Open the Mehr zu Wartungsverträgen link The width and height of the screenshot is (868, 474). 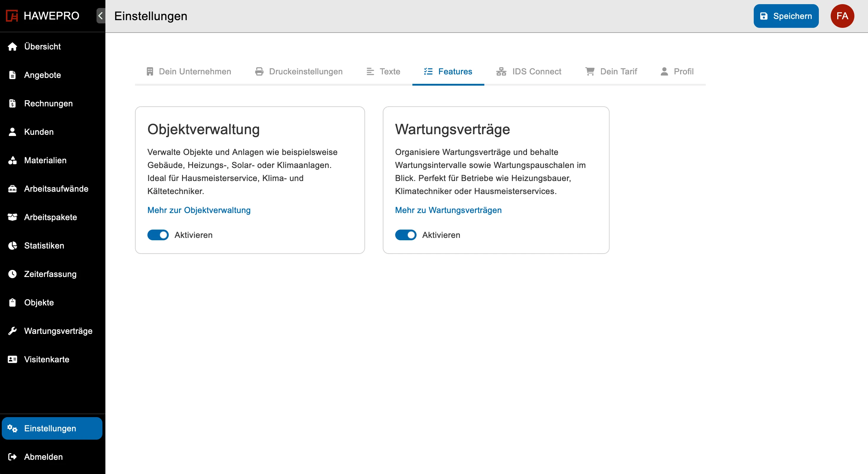coord(448,210)
